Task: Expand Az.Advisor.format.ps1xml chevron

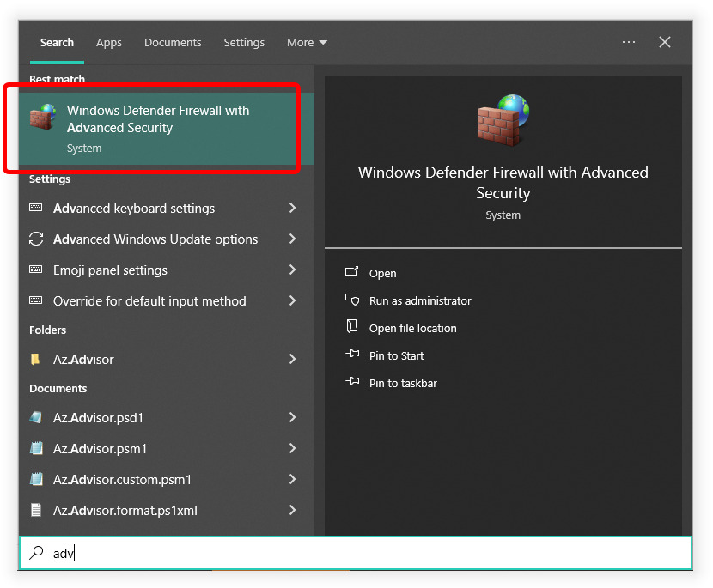Action: [x=293, y=510]
